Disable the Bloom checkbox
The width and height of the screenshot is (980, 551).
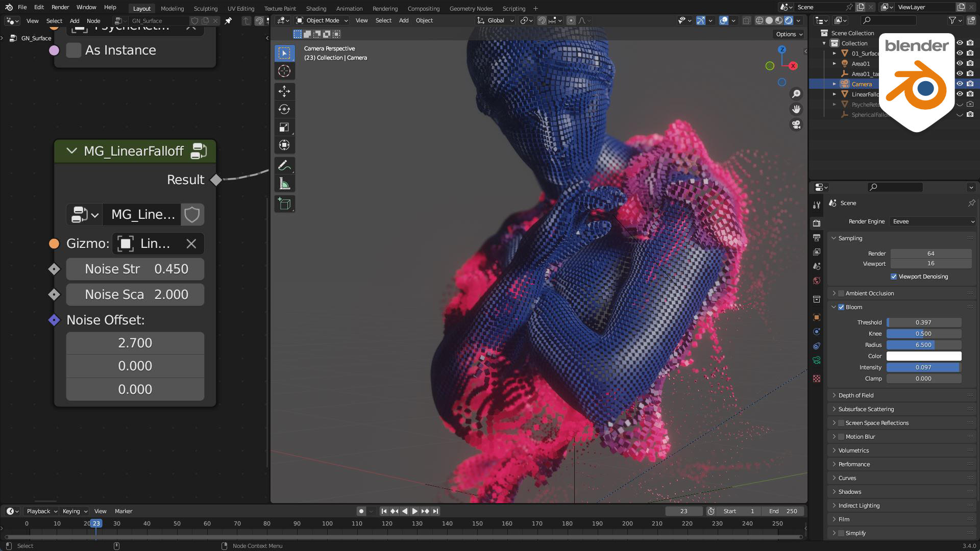point(841,307)
